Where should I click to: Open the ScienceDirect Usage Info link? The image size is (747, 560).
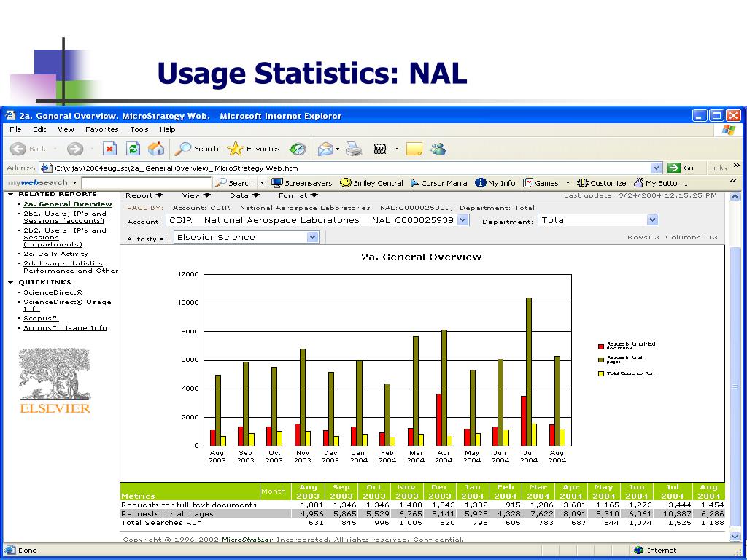click(x=67, y=306)
